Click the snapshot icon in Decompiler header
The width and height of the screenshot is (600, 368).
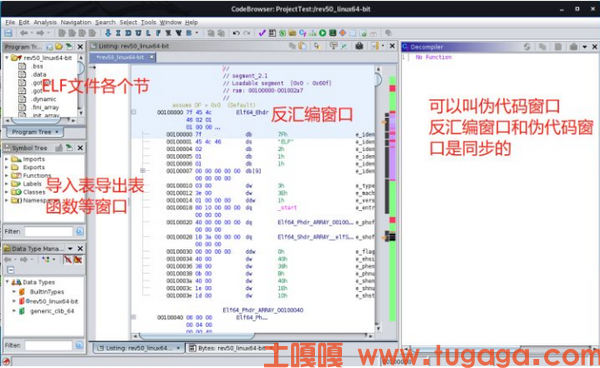[x=573, y=47]
